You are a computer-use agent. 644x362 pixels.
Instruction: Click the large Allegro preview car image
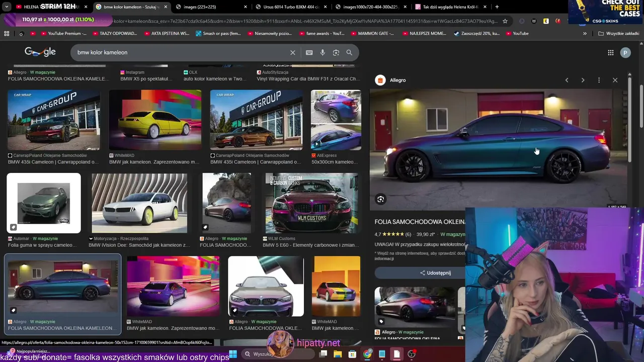coord(498,149)
